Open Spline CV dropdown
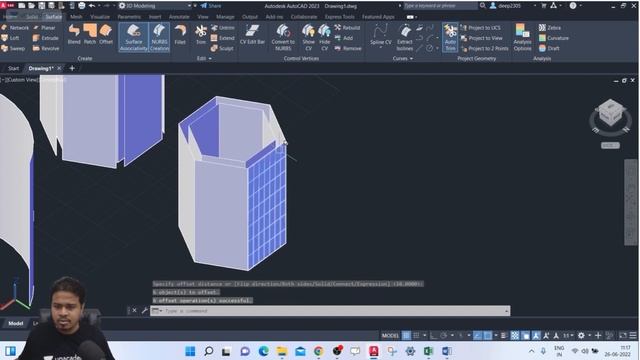640x360 pixels. [380, 47]
